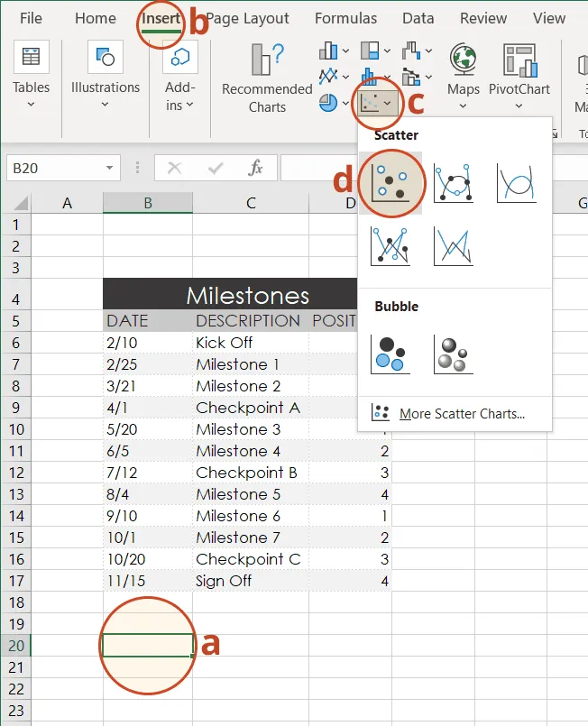Image resolution: width=588 pixels, height=726 pixels.
Task: Choose Scatter with Smooth Lines and Markers
Action: pyautogui.click(x=453, y=183)
